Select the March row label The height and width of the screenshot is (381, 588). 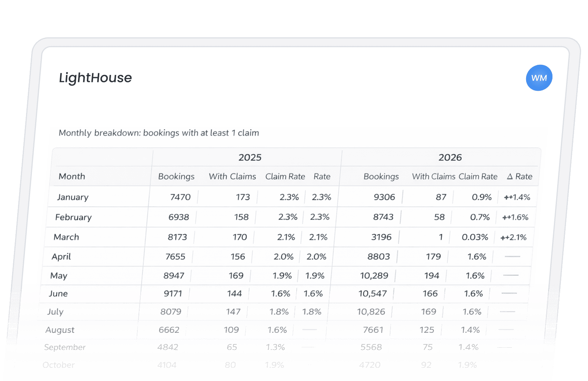pos(66,237)
